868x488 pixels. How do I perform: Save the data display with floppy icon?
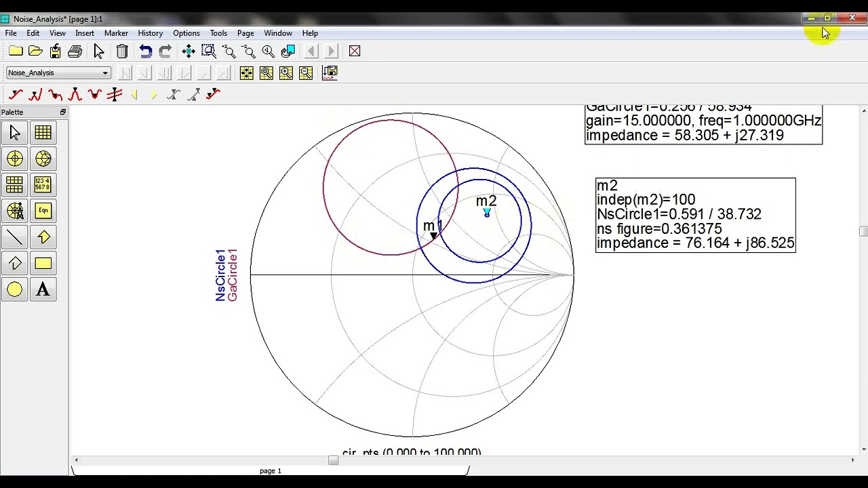coord(55,52)
